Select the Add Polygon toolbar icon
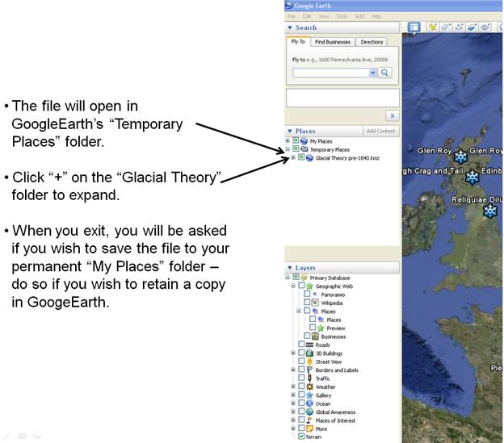The height and width of the screenshot is (443, 504). [x=446, y=27]
